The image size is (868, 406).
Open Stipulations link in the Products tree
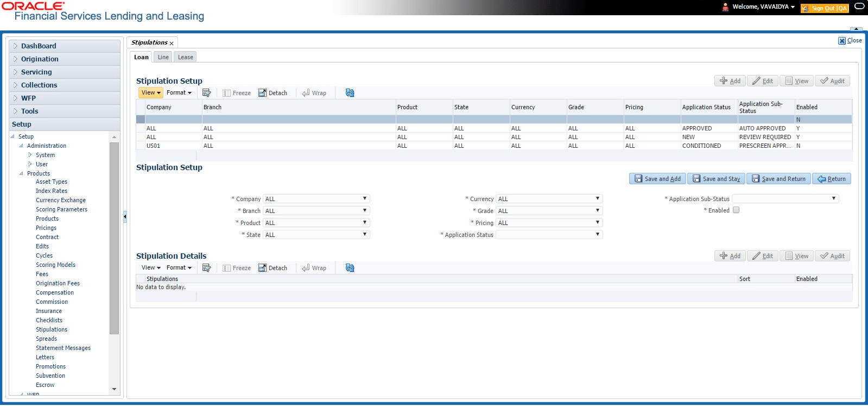[x=52, y=330]
